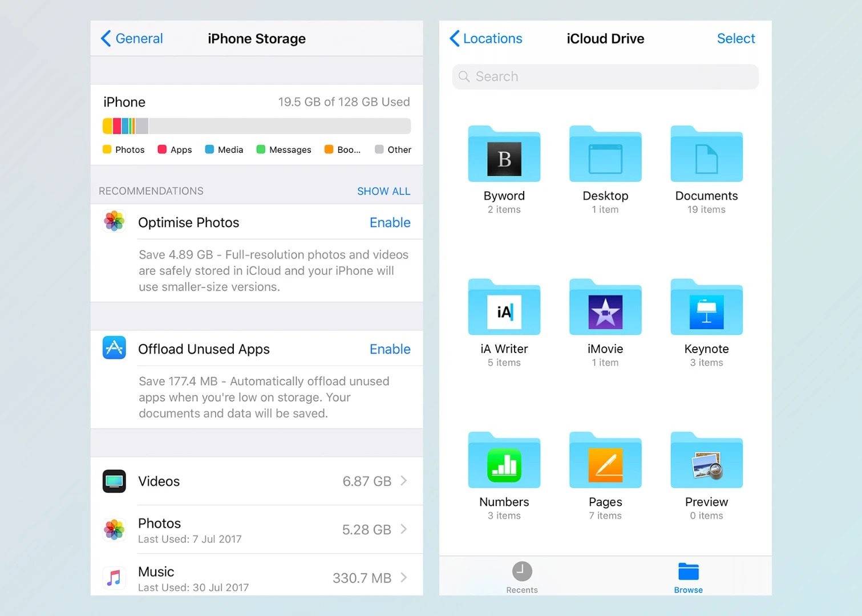The image size is (862, 616).
Task: Go back to General settings
Action: (132, 39)
